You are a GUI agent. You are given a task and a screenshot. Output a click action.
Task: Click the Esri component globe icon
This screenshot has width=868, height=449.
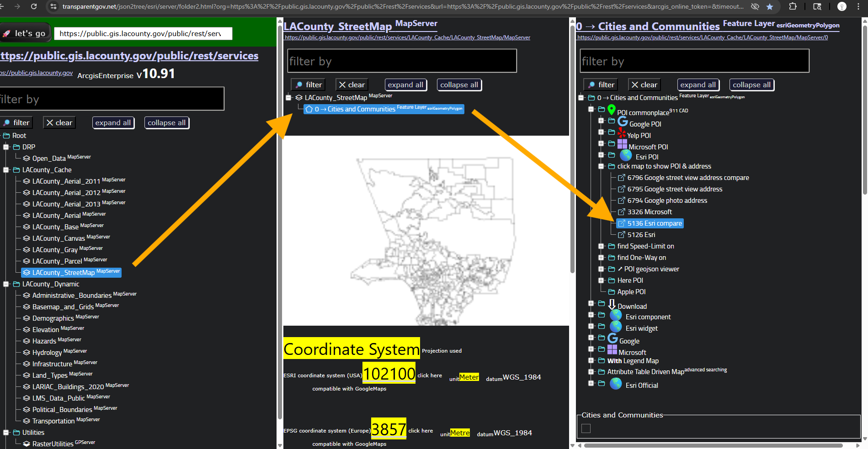point(616,316)
